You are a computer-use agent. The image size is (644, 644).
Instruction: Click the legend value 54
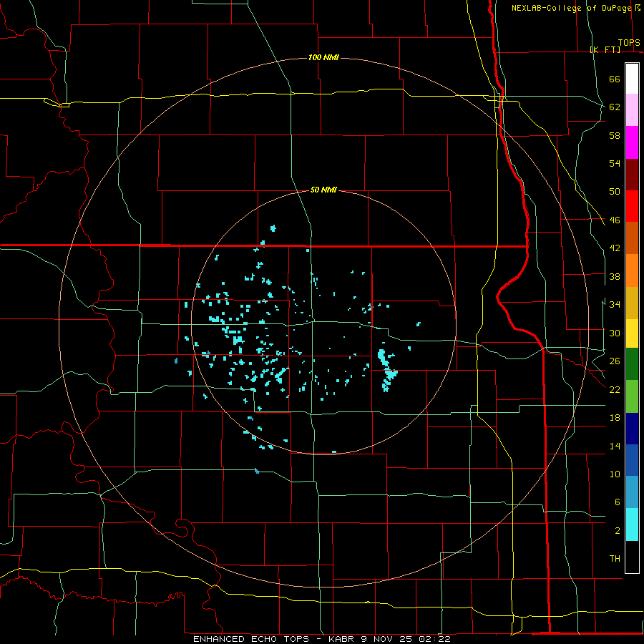point(615,163)
